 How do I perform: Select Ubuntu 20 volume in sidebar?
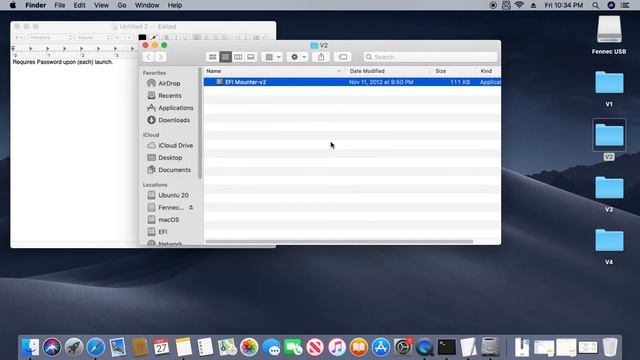[x=173, y=195]
